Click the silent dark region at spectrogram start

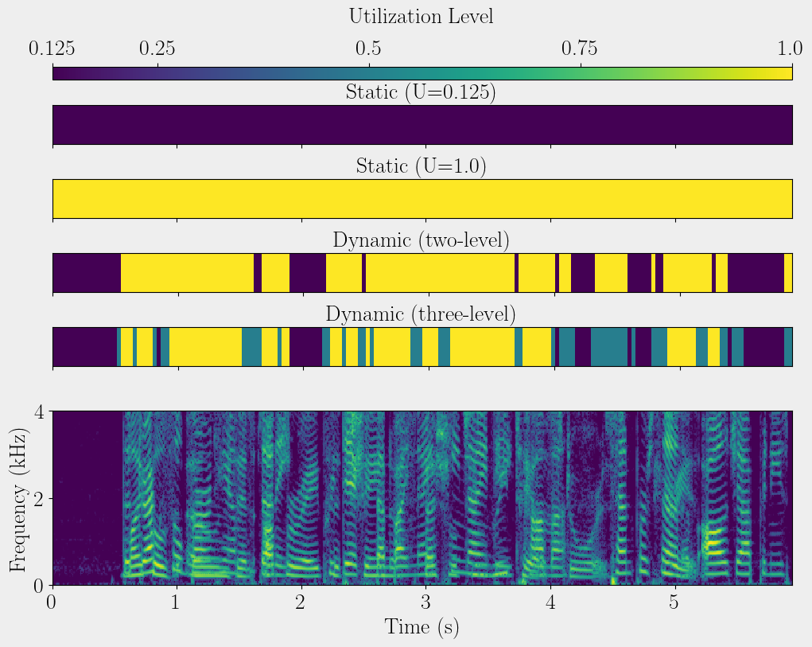pyautogui.click(x=87, y=497)
